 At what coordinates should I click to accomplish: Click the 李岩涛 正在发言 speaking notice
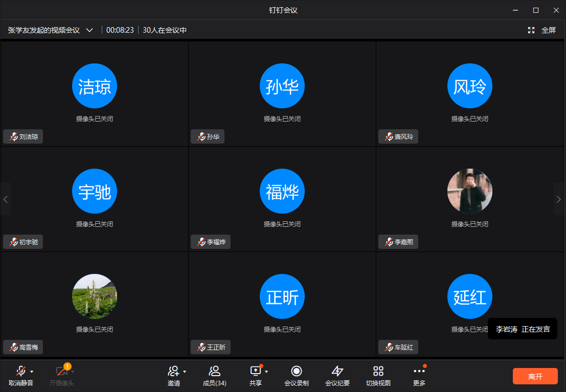point(523,329)
